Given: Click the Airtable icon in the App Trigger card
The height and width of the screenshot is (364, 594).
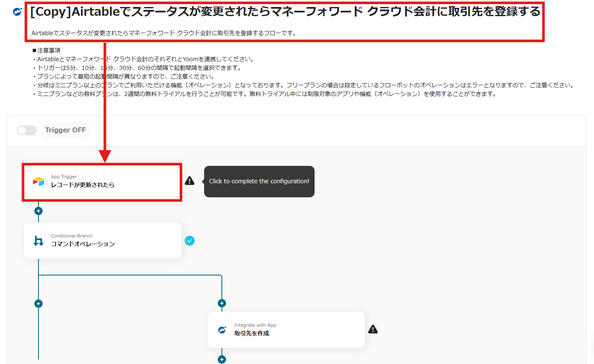Looking at the screenshot, I should [x=38, y=181].
